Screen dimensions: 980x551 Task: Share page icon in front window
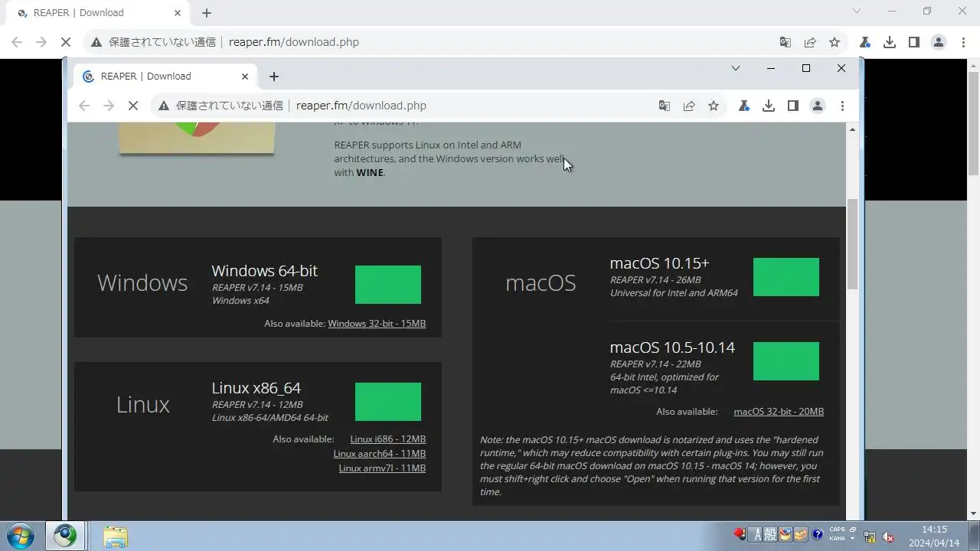point(689,106)
